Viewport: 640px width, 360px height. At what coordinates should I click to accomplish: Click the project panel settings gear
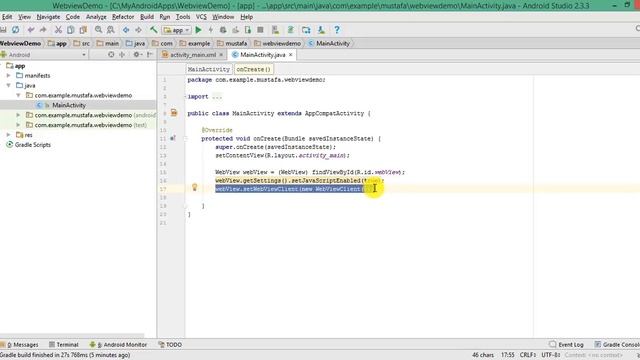point(137,54)
